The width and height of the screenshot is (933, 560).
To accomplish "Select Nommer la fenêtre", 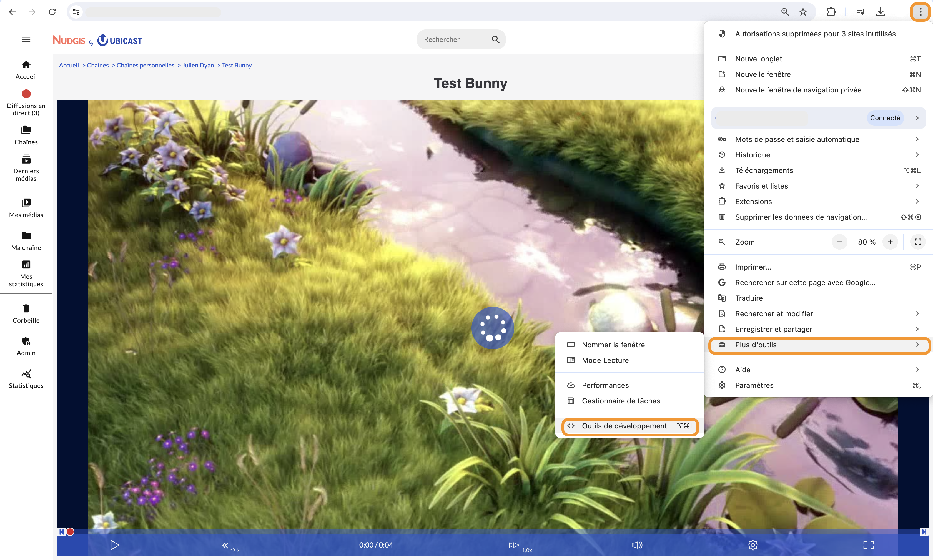I will [x=629, y=345].
